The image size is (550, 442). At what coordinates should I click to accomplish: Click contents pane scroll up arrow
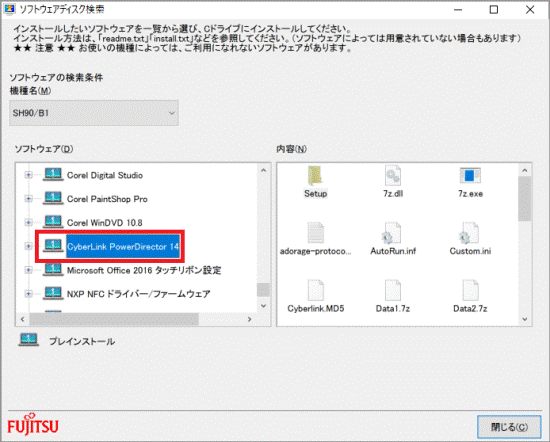(525, 170)
